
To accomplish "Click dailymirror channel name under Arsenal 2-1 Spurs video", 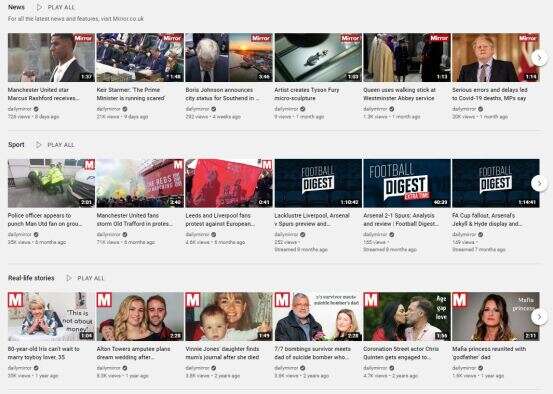I will click(x=376, y=234).
